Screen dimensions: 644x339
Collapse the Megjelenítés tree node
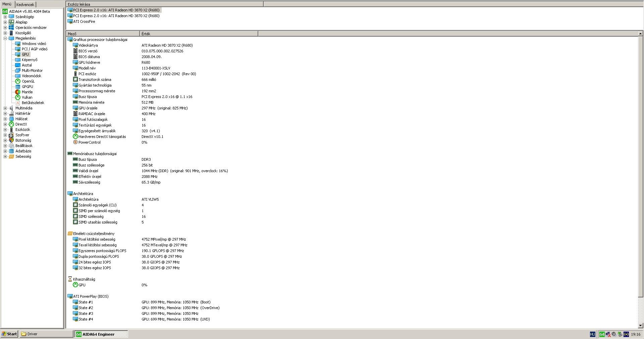click(x=5, y=38)
